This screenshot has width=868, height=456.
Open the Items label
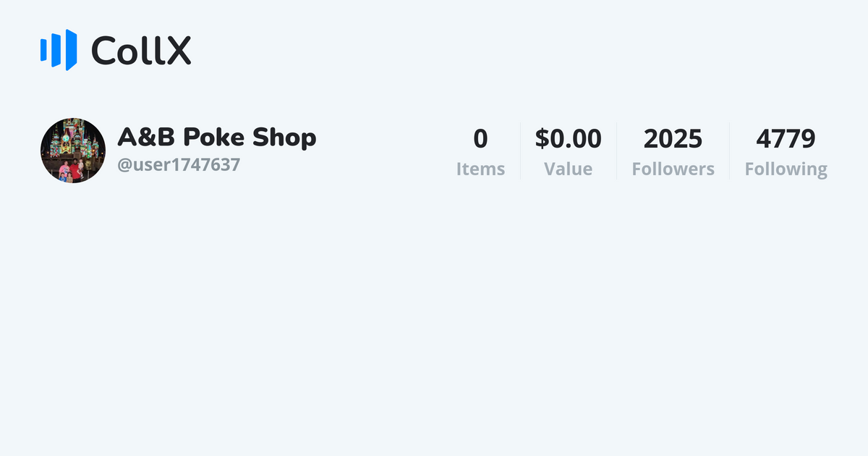click(480, 169)
